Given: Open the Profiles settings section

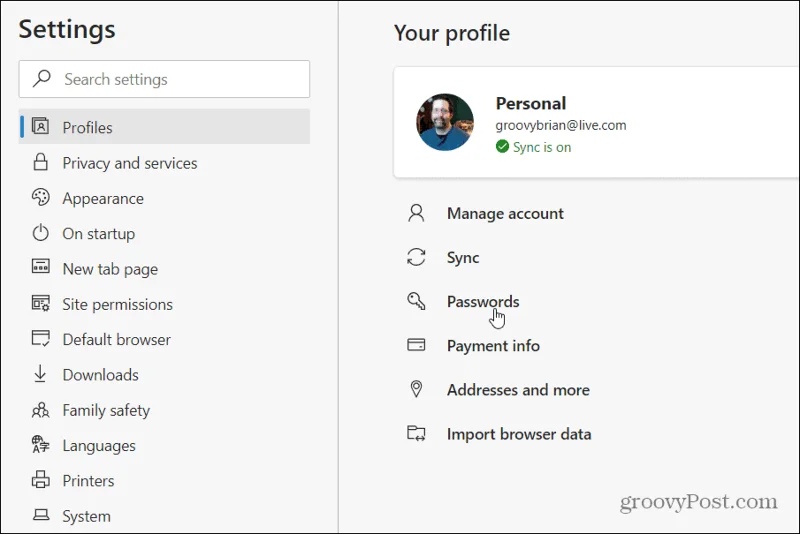Looking at the screenshot, I should (x=164, y=126).
